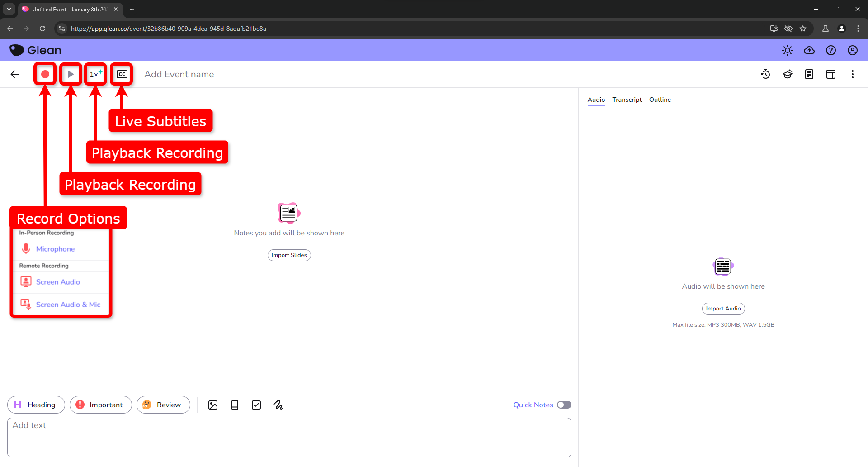This screenshot has height=467, width=868.
Task: Change the panel layout icon
Action: point(831,74)
